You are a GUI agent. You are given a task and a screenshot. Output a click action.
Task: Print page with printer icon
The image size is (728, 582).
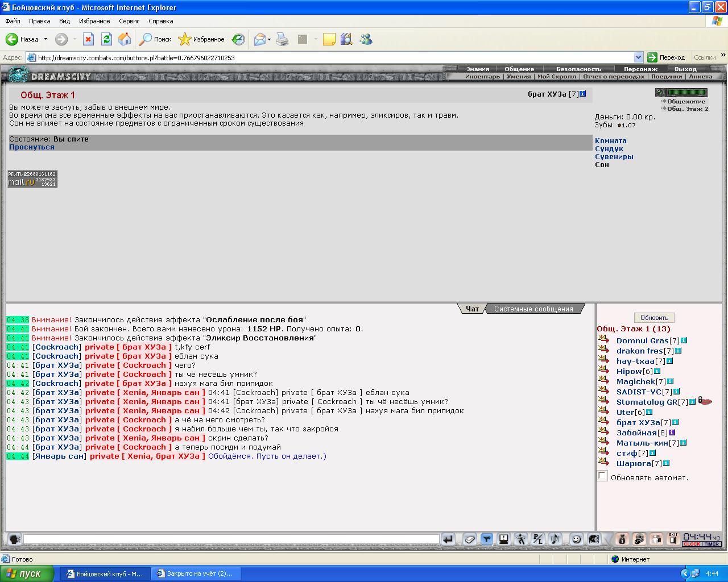tap(282, 39)
